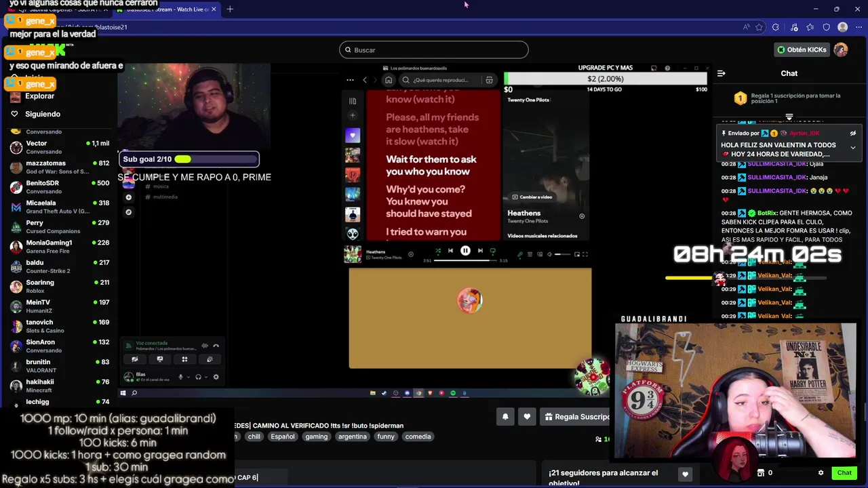
Task: Pause Heathens in Spotify player
Action: 465,251
